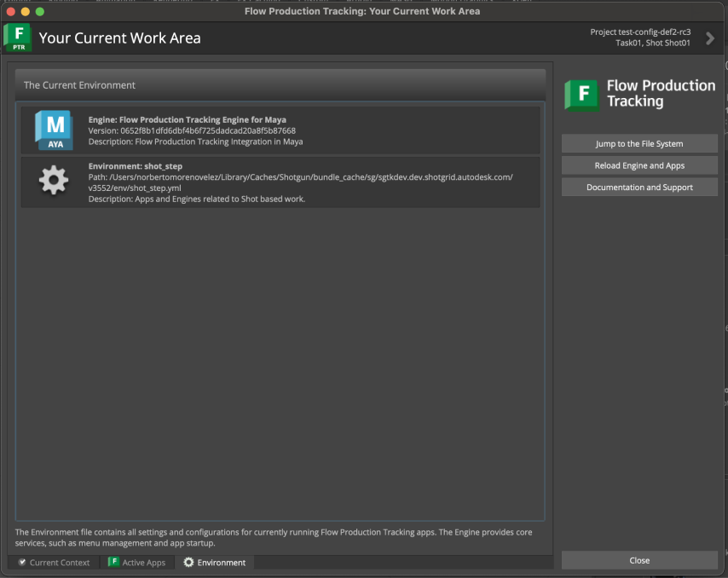Viewport: 728px width, 578px height.
Task: Click the Maya engine icon
Action: (55, 130)
